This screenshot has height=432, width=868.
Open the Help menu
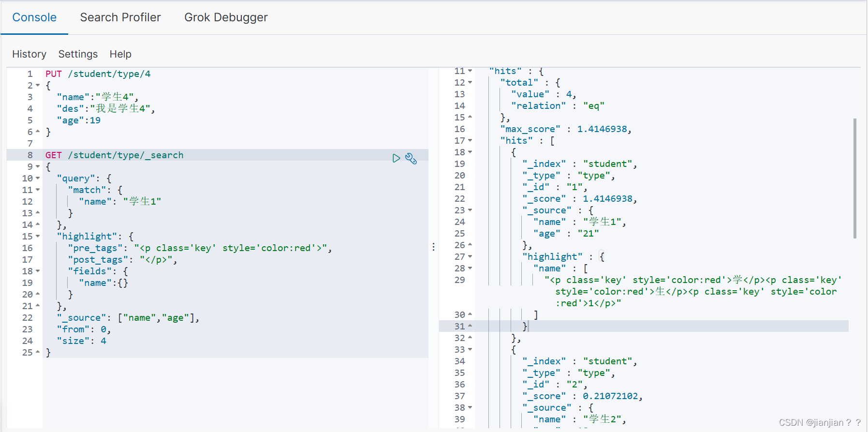tap(120, 54)
